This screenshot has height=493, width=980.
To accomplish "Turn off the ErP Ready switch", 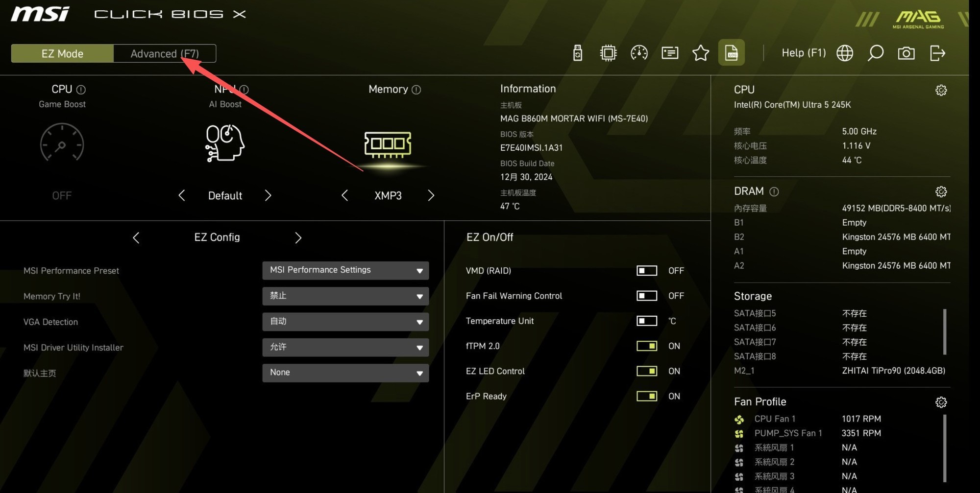I will 647,396.
